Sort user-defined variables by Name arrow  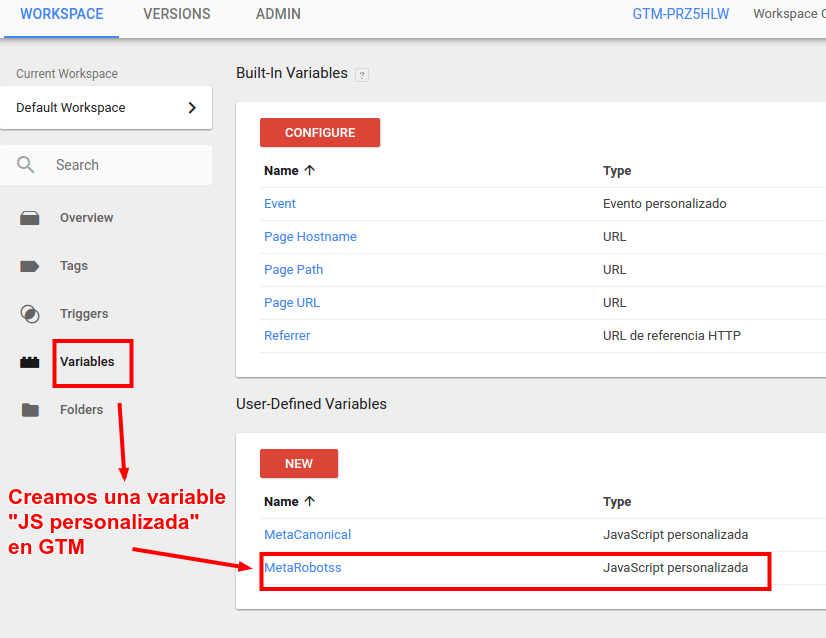(310, 501)
